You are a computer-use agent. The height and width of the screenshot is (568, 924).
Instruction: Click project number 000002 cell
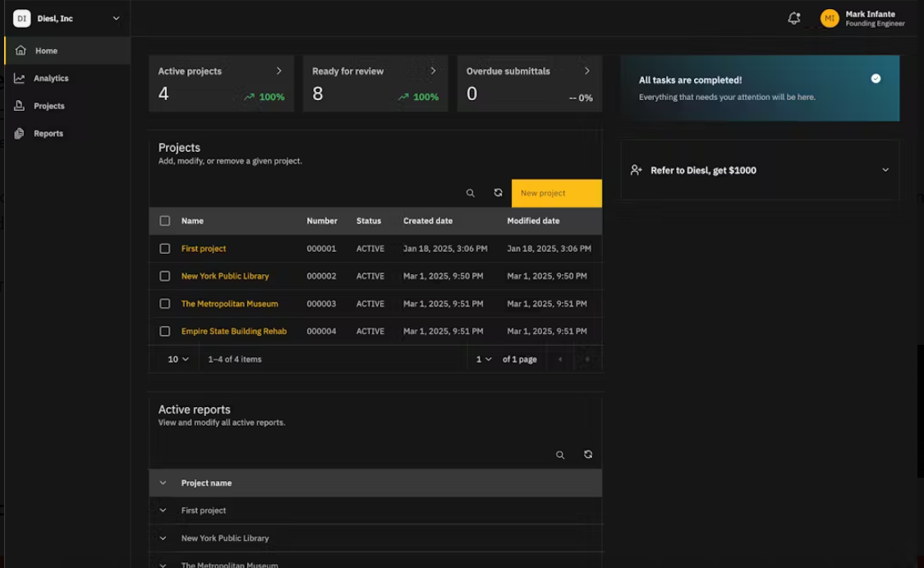(321, 277)
